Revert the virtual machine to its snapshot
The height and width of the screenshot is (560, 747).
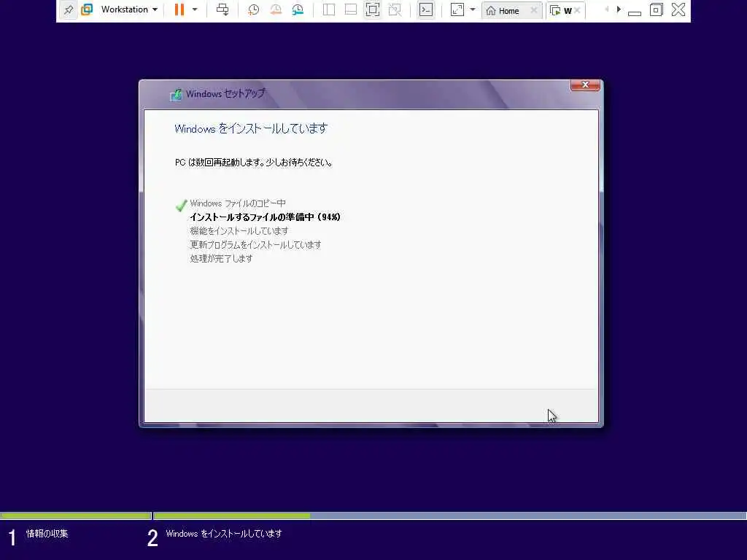coord(276,9)
